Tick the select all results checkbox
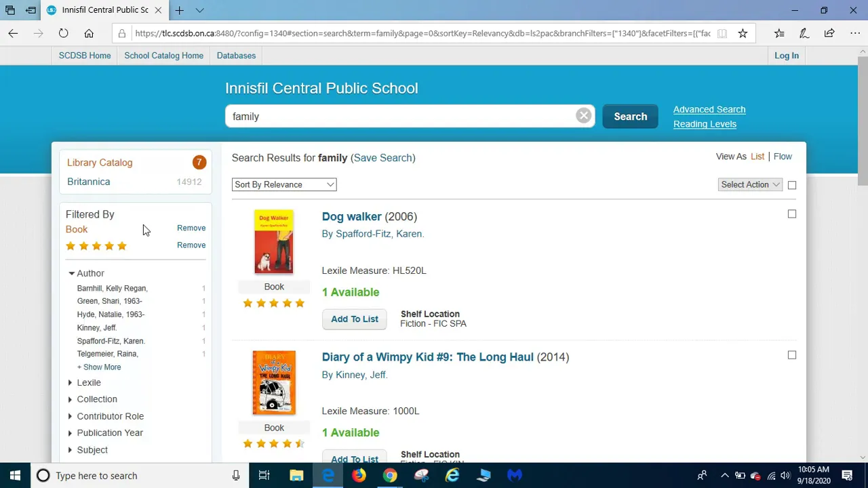868x488 pixels. click(791, 185)
